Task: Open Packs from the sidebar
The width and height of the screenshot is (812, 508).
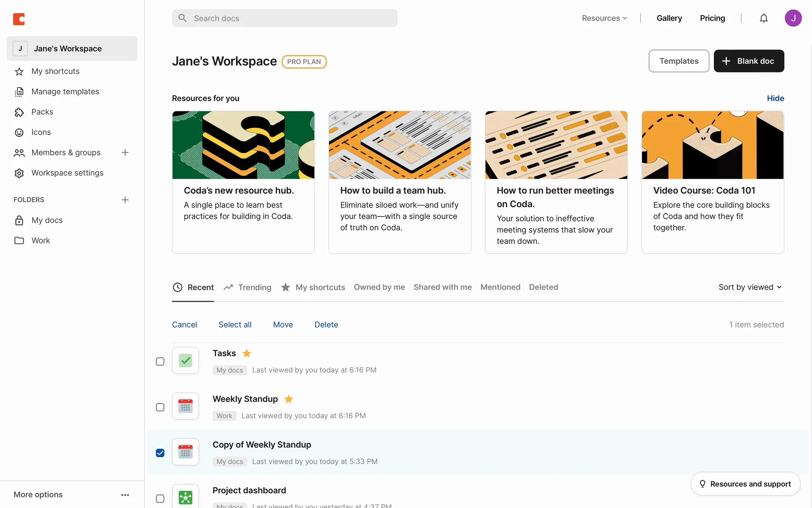Action: click(42, 112)
